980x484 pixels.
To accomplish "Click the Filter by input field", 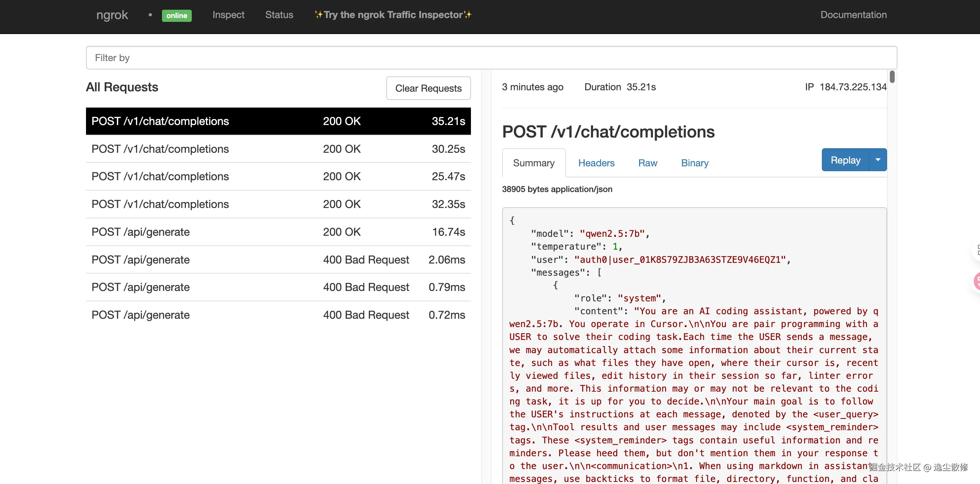I will pyautogui.click(x=491, y=58).
